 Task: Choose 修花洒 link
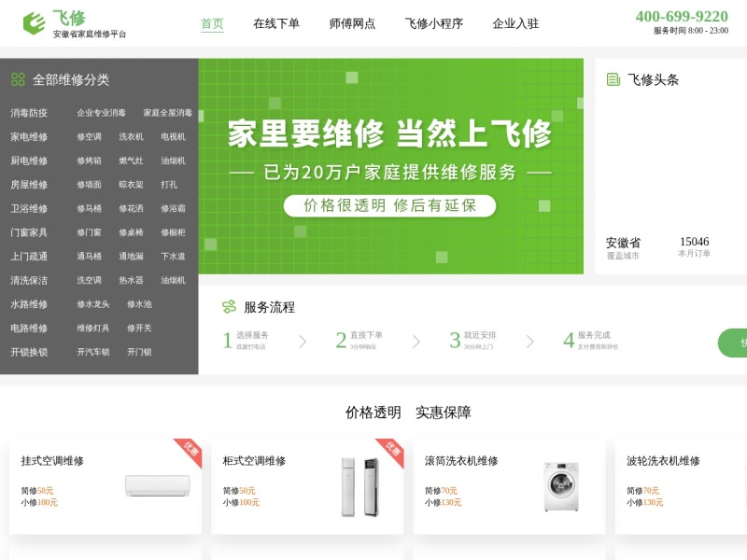pyautogui.click(x=131, y=208)
